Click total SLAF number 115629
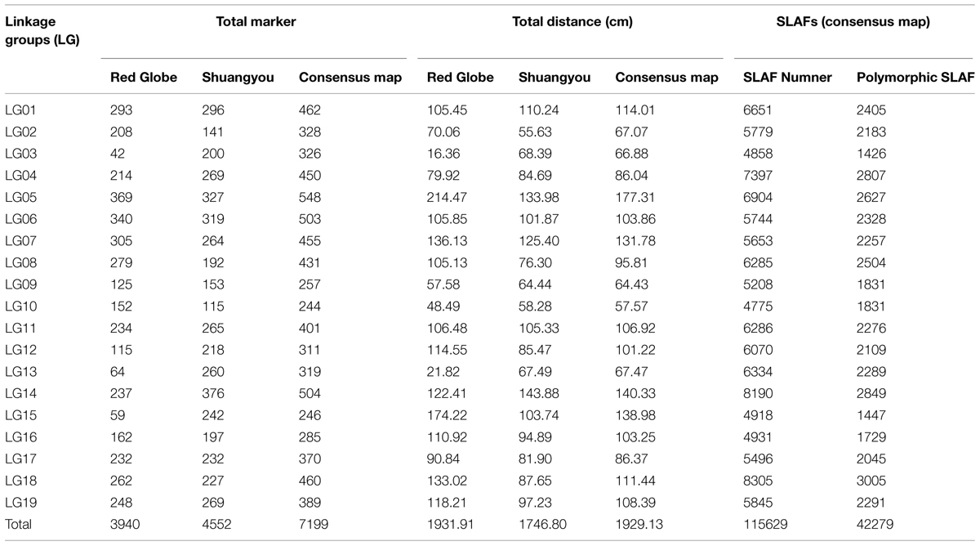The width and height of the screenshot is (980, 546). (x=765, y=525)
